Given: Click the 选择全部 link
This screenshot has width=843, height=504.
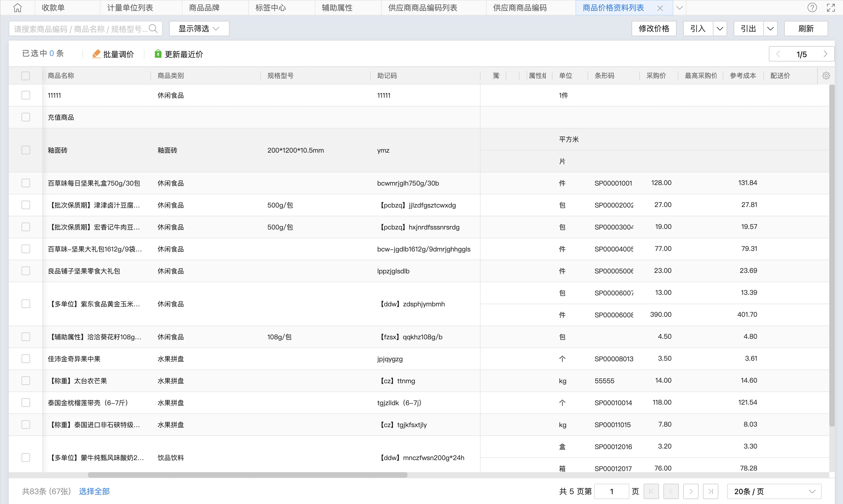Looking at the screenshot, I should pos(94,491).
